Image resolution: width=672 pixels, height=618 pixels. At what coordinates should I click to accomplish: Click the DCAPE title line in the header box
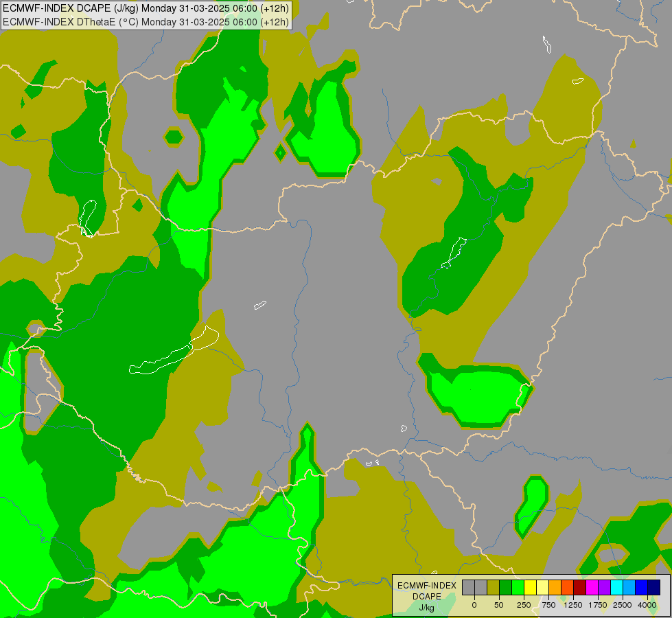pos(146,8)
